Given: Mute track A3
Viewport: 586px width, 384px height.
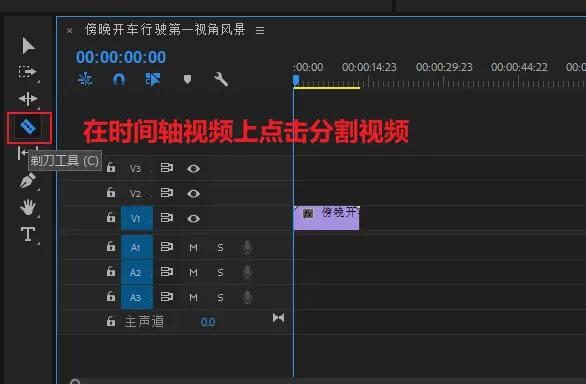Looking at the screenshot, I should 193,298.
